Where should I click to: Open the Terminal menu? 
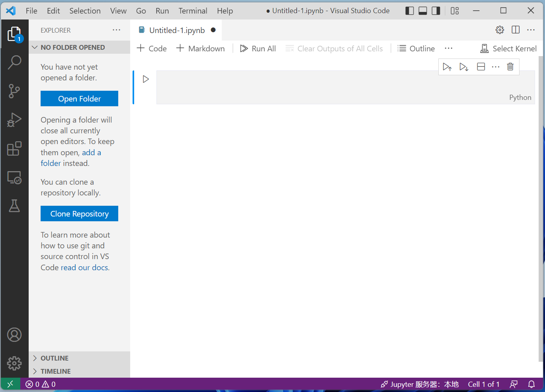point(193,11)
